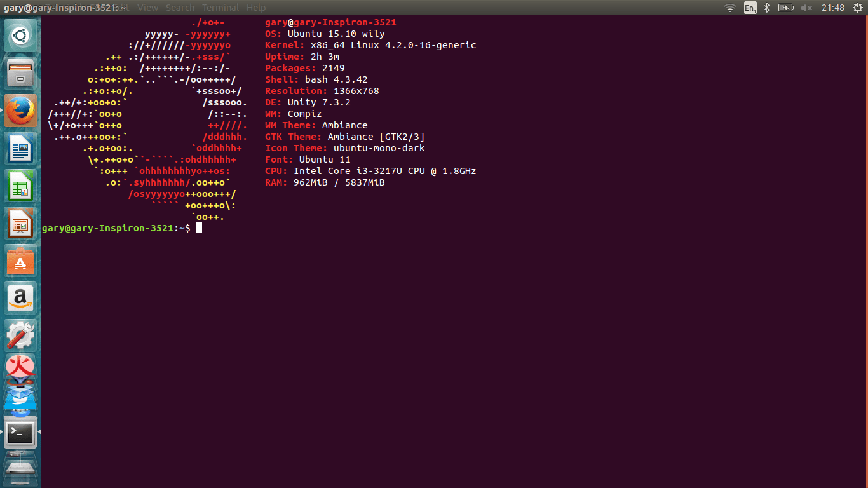868x488 pixels.
Task: Click the Icon Theme 'ubuntu-mono-dark' text
Action: pos(379,148)
